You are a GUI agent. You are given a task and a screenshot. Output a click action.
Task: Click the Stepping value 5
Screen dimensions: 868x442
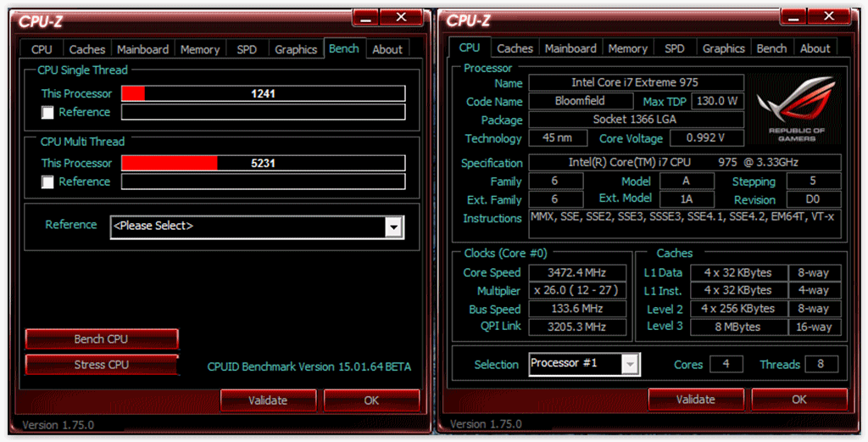[813, 181]
